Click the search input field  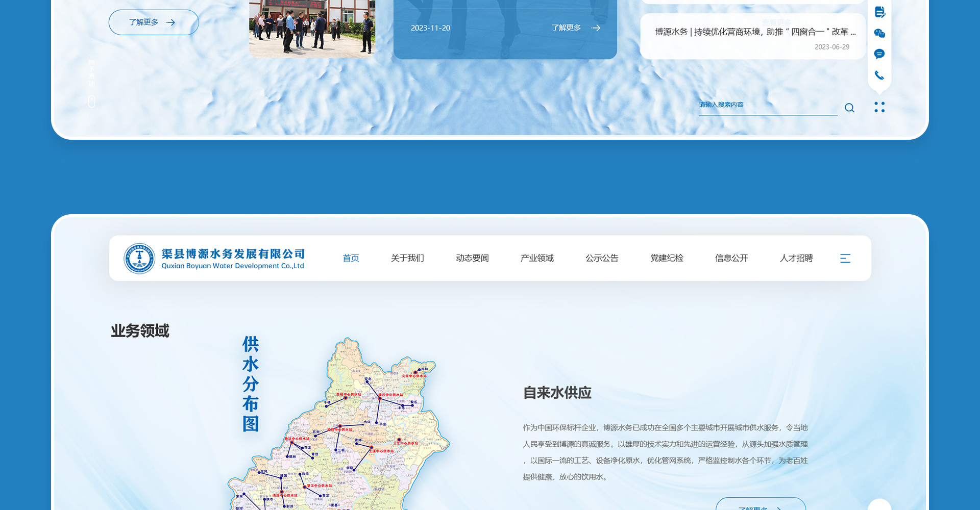tap(768, 106)
